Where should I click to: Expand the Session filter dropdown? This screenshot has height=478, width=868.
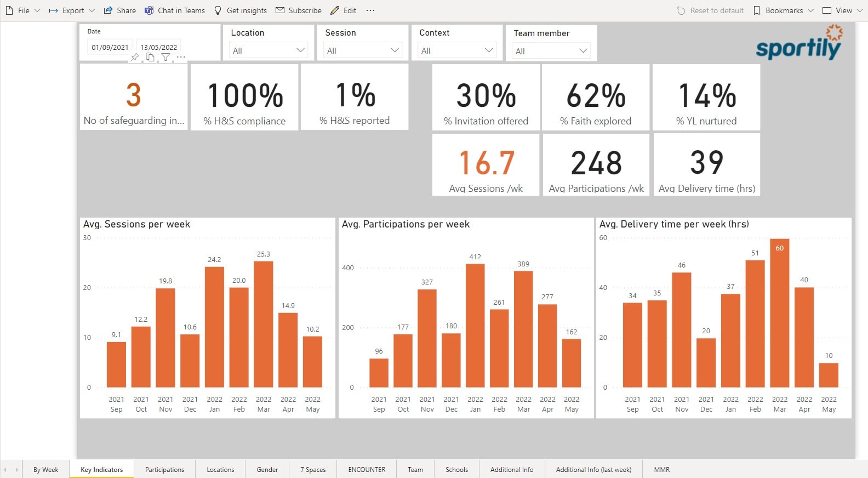(x=362, y=50)
